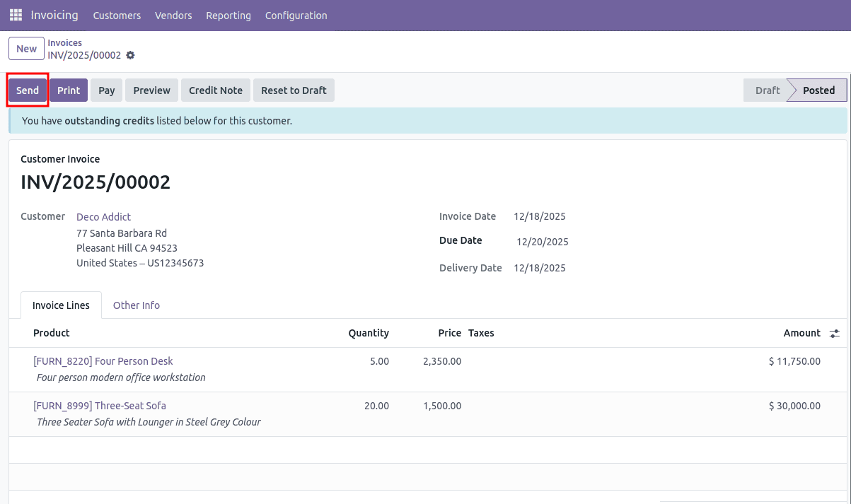This screenshot has width=851, height=504.
Task: Click the Send button
Action: pos(27,90)
